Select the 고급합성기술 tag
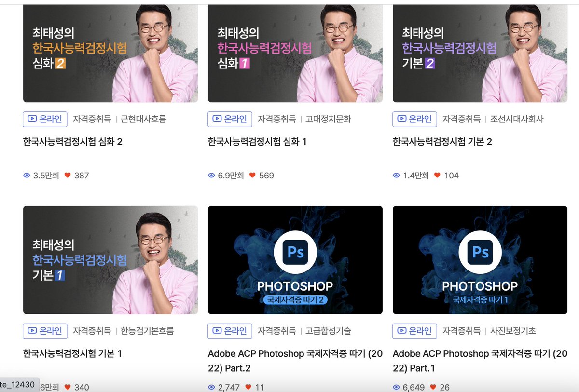Image resolution: width=579 pixels, height=392 pixels. (x=328, y=331)
